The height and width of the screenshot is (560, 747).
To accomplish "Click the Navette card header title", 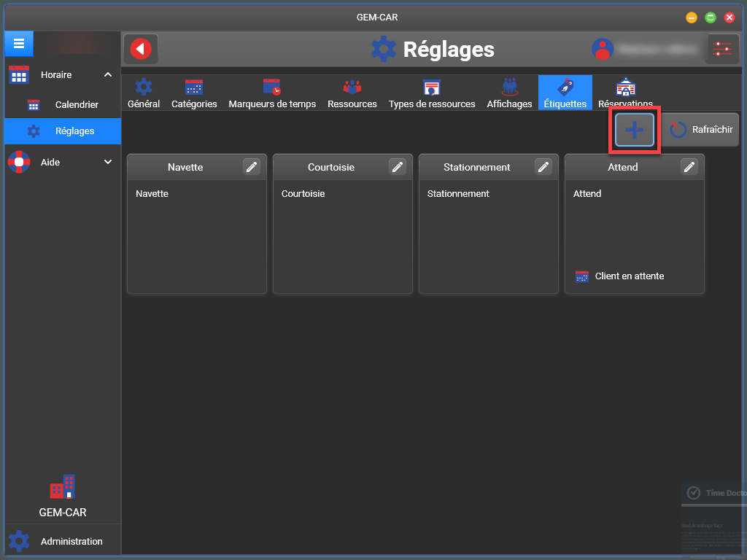I will (185, 167).
